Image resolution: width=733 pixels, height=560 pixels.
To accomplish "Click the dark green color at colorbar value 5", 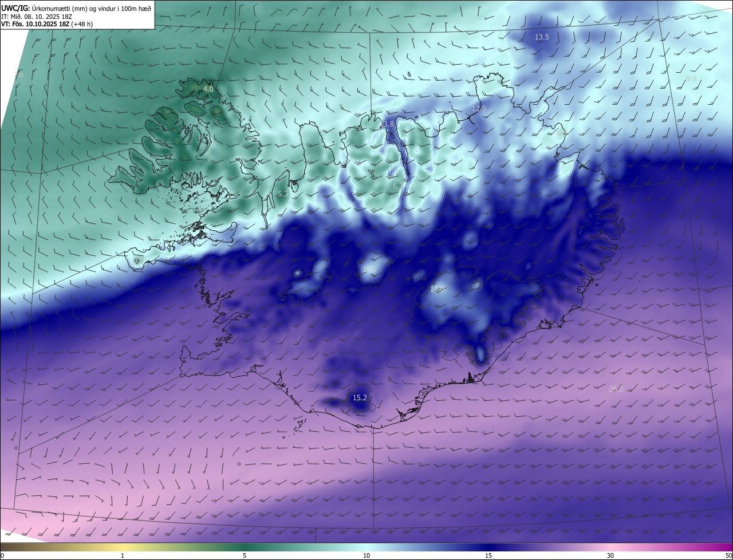I will (x=245, y=547).
